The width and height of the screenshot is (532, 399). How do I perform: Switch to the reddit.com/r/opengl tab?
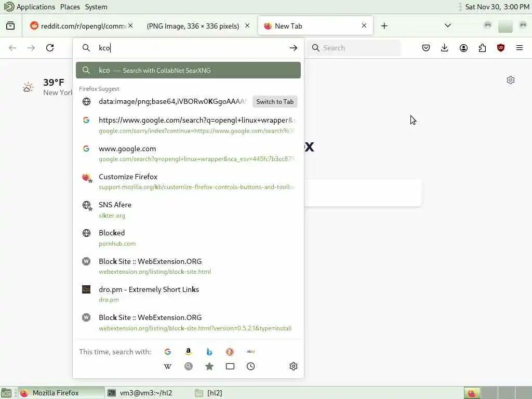tap(82, 26)
